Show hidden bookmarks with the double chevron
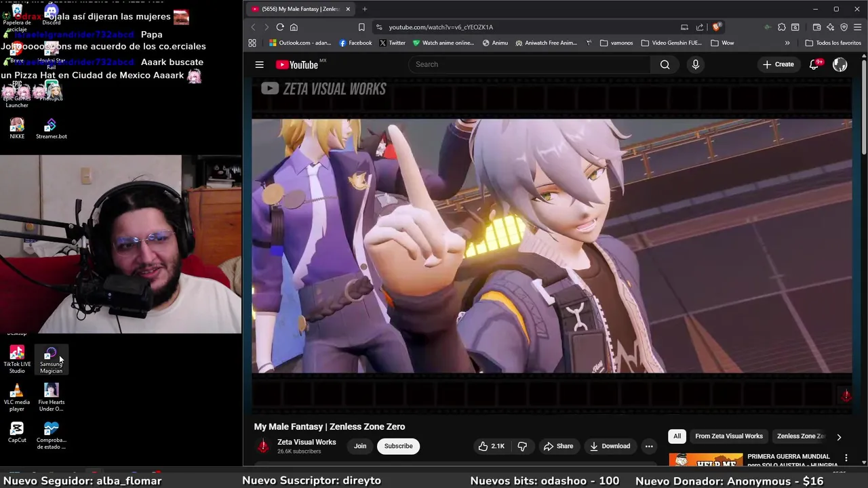This screenshot has height=488, width=868. (787, 43)
